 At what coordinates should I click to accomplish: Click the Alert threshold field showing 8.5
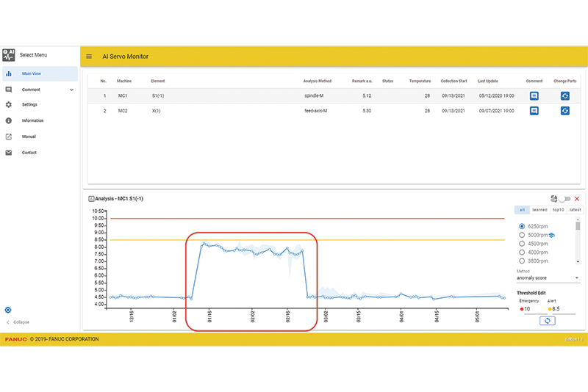click(x=564, y=309)
